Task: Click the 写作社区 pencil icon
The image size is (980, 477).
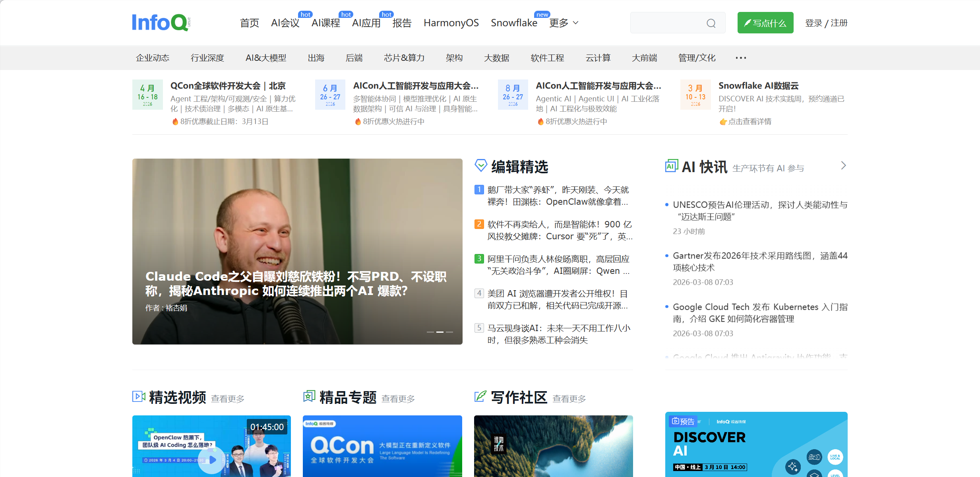Action: click(480, 396)
